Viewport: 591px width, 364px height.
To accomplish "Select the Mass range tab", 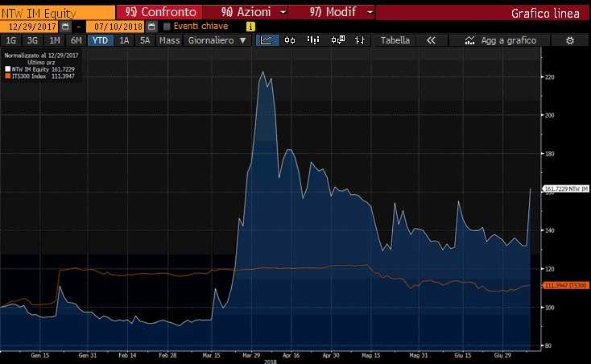I will (x=169, y=40).
